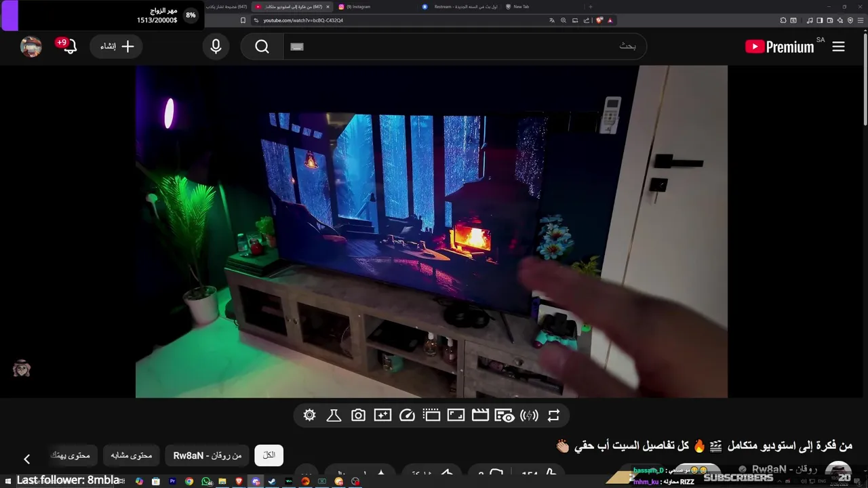Open a new browser tab with plus

(x=590, y=7)
